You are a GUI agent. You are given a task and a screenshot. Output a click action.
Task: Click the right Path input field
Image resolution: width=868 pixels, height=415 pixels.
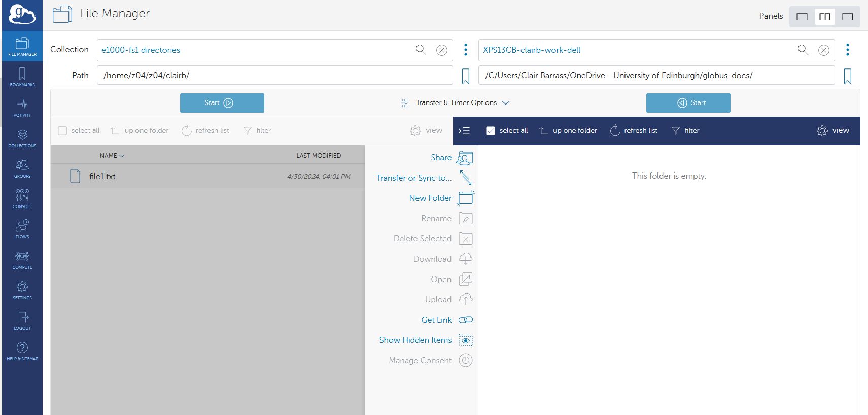click(x=656, y=76)
